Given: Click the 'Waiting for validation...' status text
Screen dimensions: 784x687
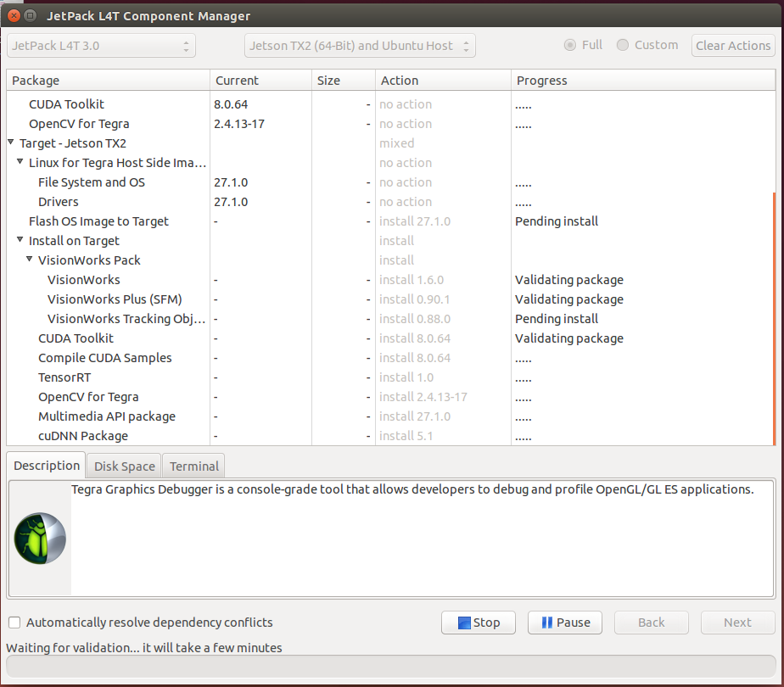Looking at the screenshot, I should coord(144,647).
